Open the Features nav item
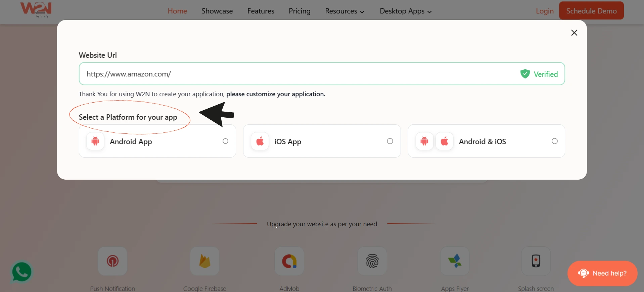 [x=261, y=11]
